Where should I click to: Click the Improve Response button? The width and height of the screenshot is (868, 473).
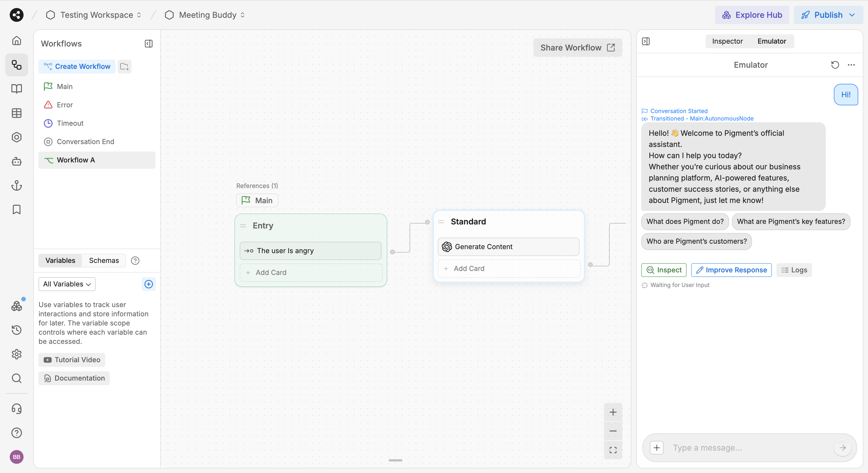tap(731, 270)
